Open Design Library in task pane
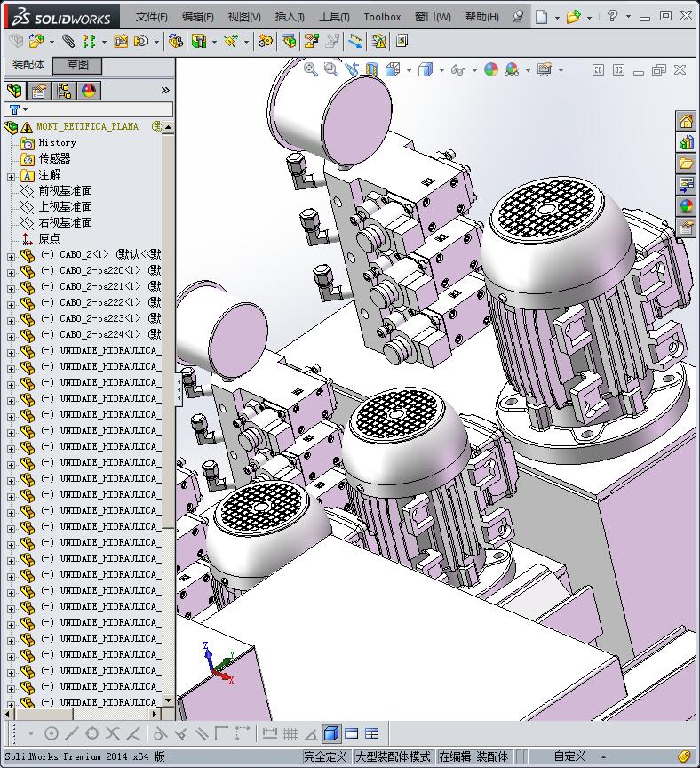This screenshot has height=768, width=700. pyautogui.click(x=686, y=142)
